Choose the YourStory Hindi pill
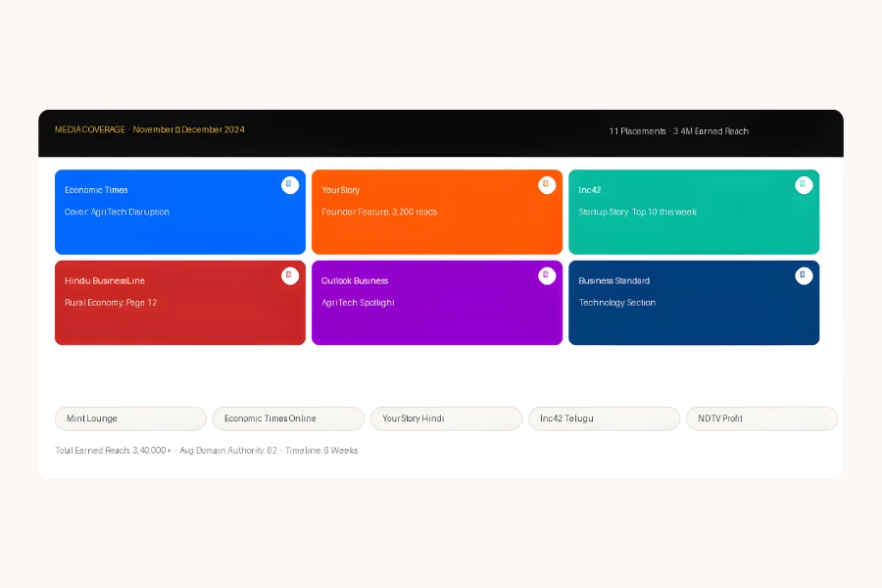This screenshot has width=882, height=588. (446, 418)
